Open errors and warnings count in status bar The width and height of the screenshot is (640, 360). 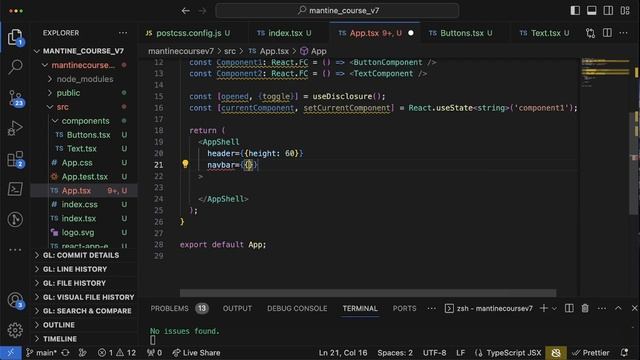(117, 353)
